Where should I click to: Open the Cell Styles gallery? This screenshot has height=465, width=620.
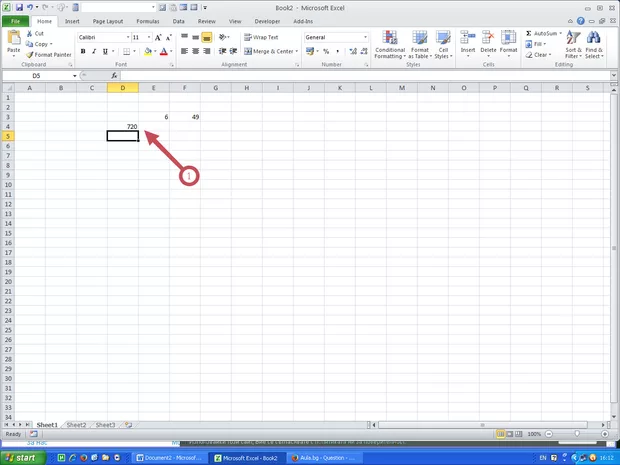[x=443, y=45]
